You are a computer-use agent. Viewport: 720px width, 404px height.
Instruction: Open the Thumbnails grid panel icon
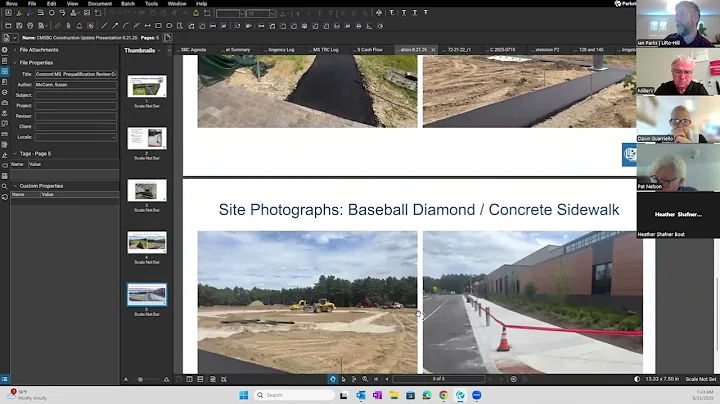click(5, 71)
